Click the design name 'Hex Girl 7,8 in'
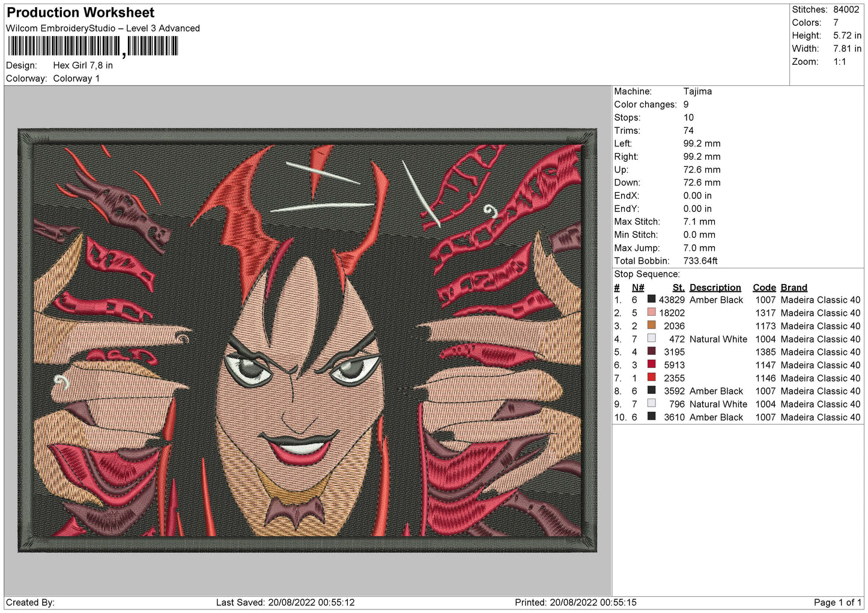 coord(83,65)
